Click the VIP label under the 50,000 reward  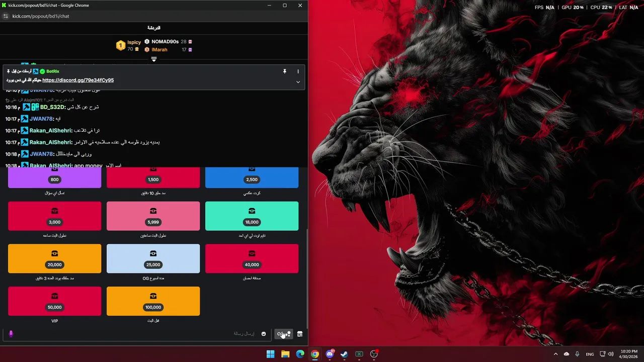(55, 321)
